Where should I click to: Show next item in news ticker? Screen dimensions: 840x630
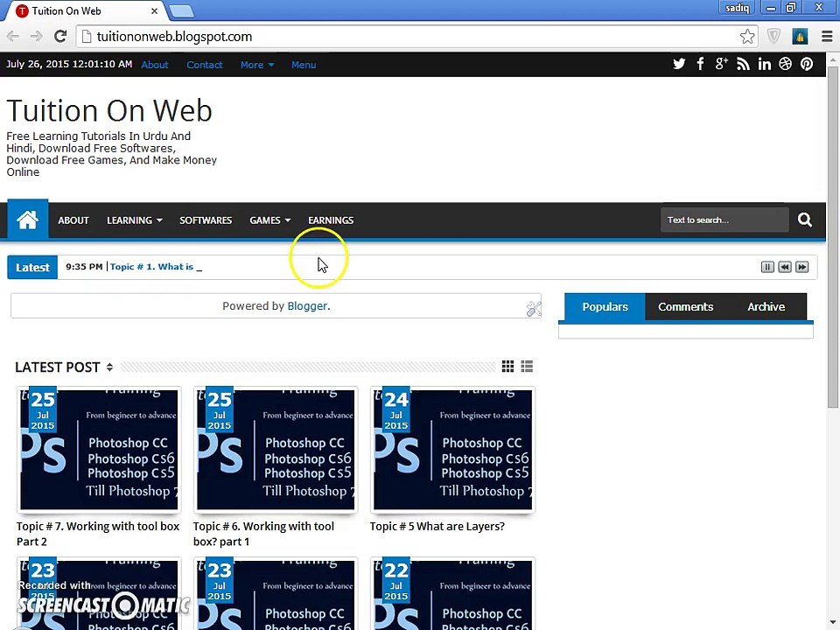coord(802,267)
